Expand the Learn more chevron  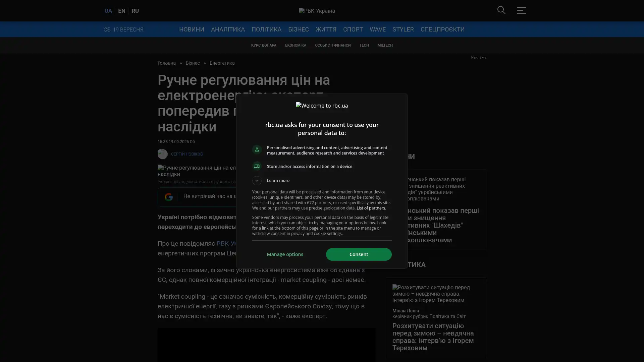click(257, 181)
